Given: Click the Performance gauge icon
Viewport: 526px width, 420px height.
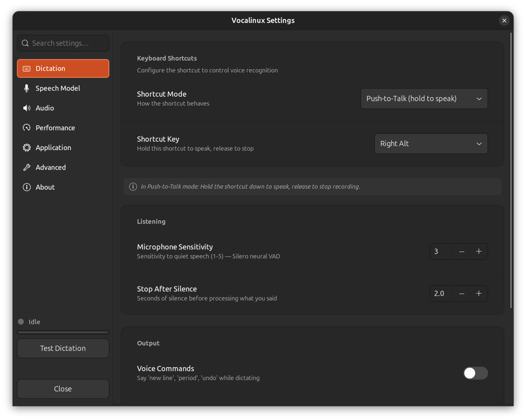Looking at the screenshot, I should point(26,128).
